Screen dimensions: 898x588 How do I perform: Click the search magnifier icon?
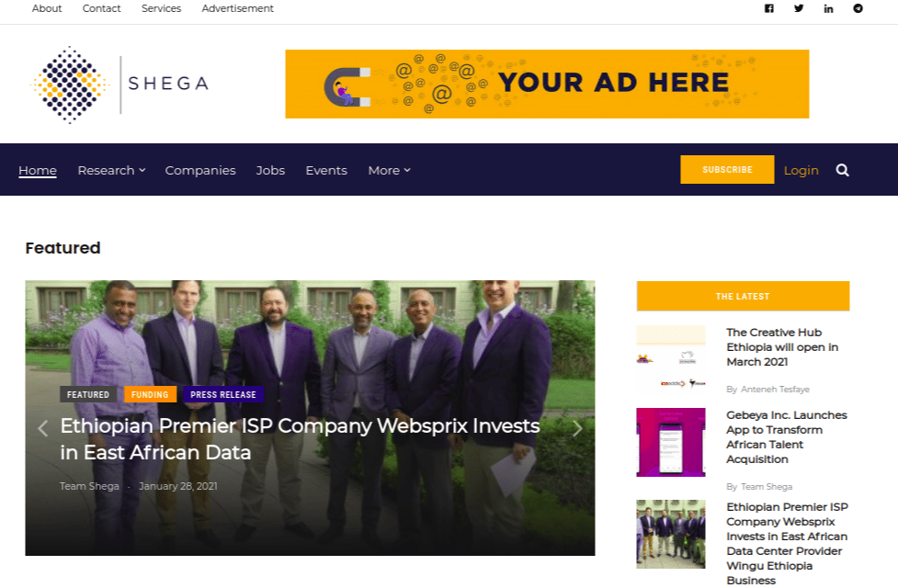pos(843,170)
